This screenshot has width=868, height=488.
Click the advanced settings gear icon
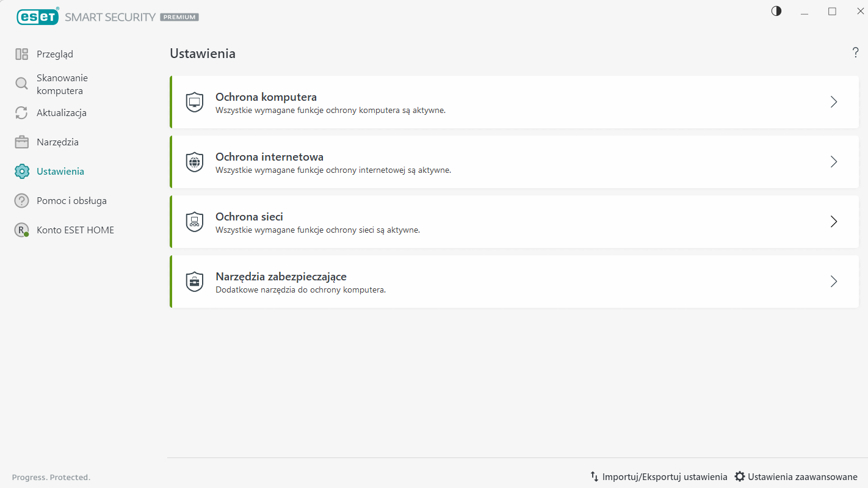click(x=740, y=476)
